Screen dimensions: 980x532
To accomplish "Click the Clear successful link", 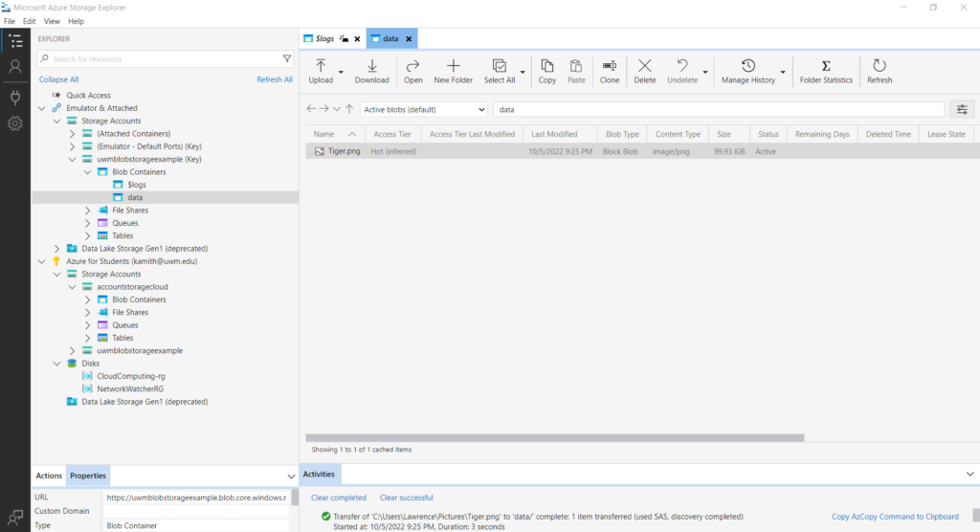I will [x=406, y=498].
